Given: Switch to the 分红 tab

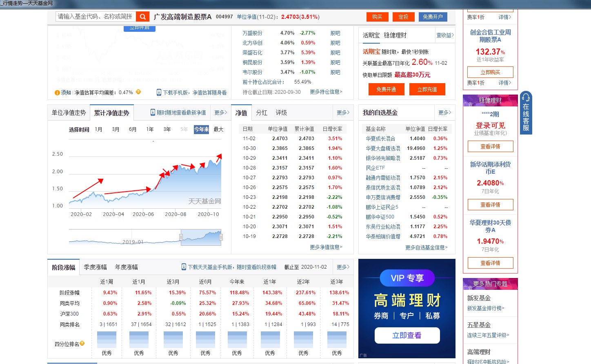Looking at the screenshot, I should click(x=261, y=113).
